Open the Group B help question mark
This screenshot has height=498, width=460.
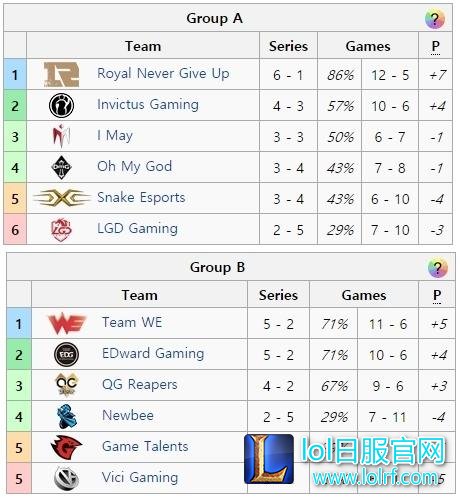tap(438, 267)
